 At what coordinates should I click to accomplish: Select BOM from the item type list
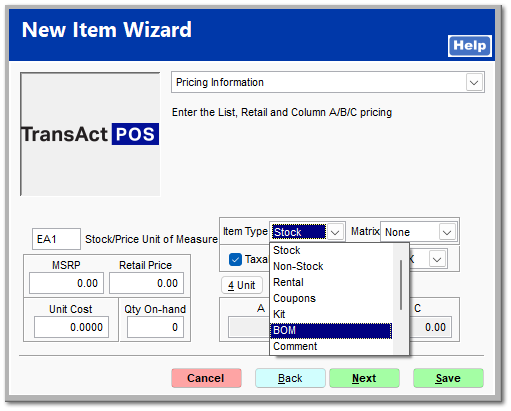tap(331, 330)
